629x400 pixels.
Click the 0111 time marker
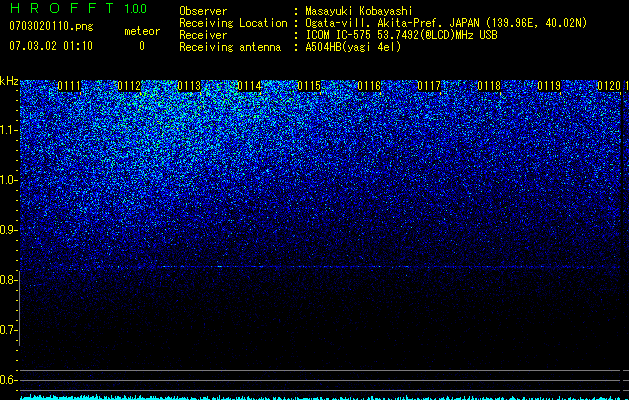[69, 86]
